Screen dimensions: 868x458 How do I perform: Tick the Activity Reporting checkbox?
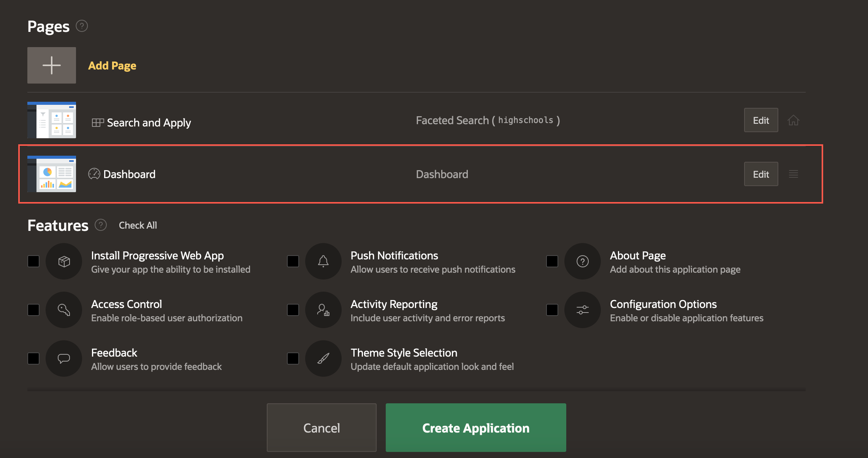pyautogui.click(x=293, y=310)
